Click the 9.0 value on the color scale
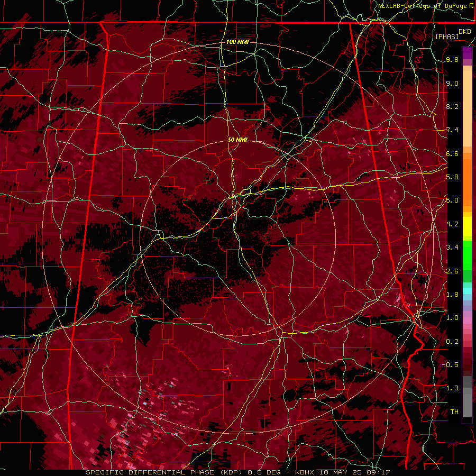Viewport: 476px width, 476px height. point(452,83)
